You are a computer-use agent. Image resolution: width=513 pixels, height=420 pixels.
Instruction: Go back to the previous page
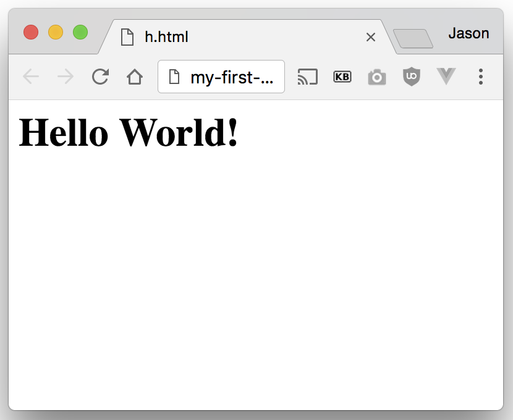point(31,77)
